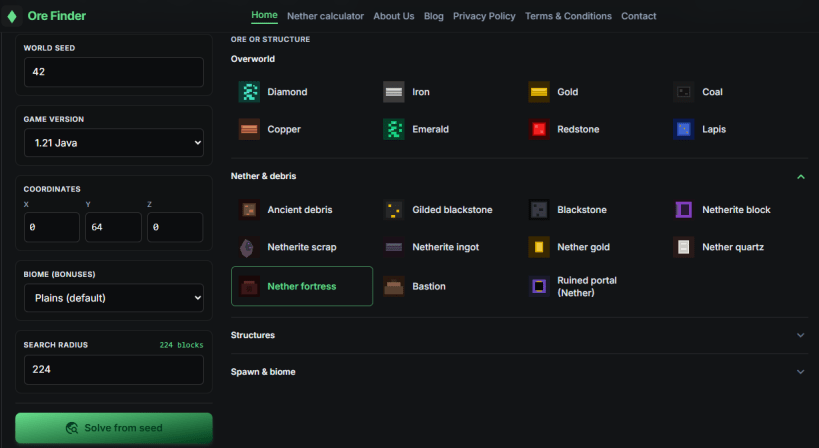Click the Ore Finder diamond logo icon
Screen dimensions: 819x448
click(x=12, y=16)
